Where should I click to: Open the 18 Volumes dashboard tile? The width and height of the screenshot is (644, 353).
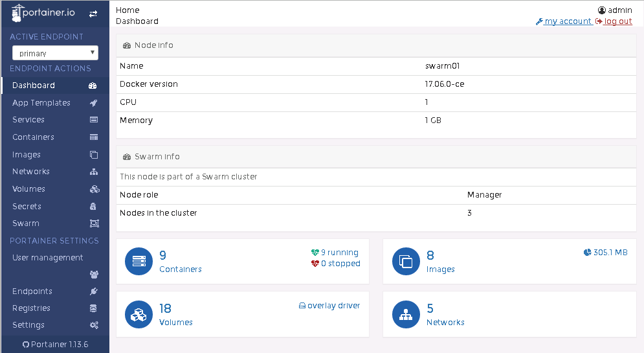[243, 314]
